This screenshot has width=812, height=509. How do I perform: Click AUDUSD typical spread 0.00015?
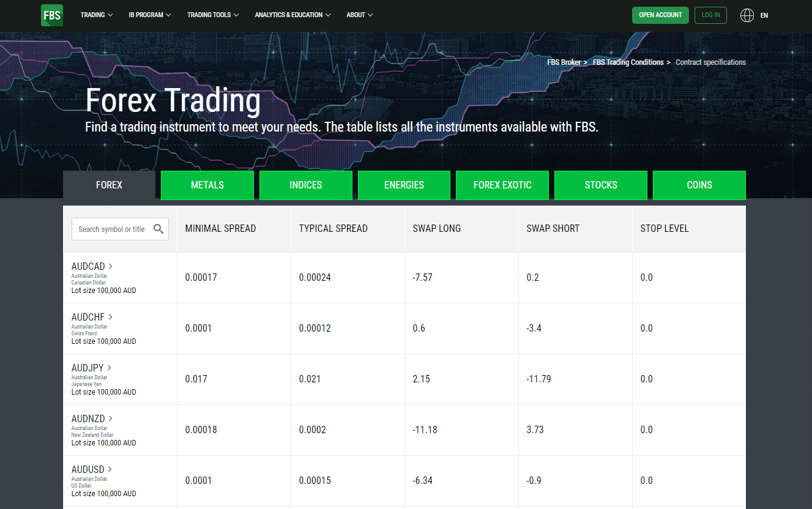coord(315,481)
